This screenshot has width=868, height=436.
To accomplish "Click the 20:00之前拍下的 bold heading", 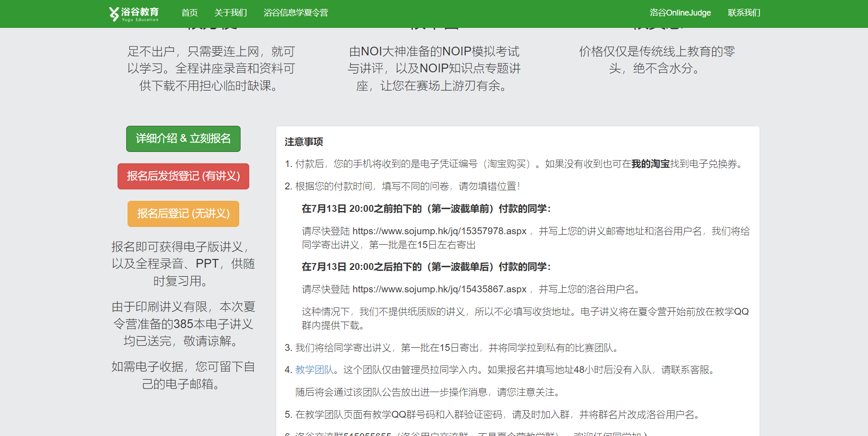I will (426, 209).
